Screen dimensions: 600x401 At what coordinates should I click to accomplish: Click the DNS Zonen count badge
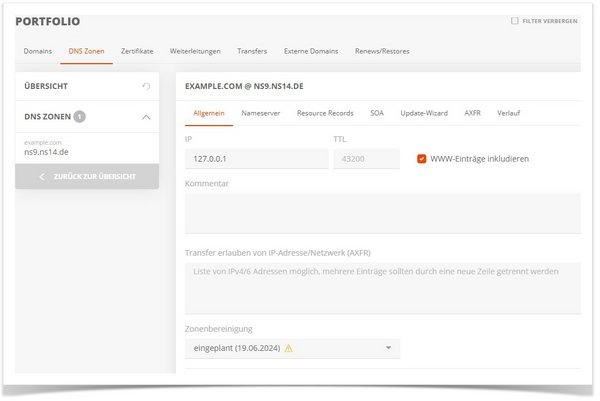click(x=80, y=116)
